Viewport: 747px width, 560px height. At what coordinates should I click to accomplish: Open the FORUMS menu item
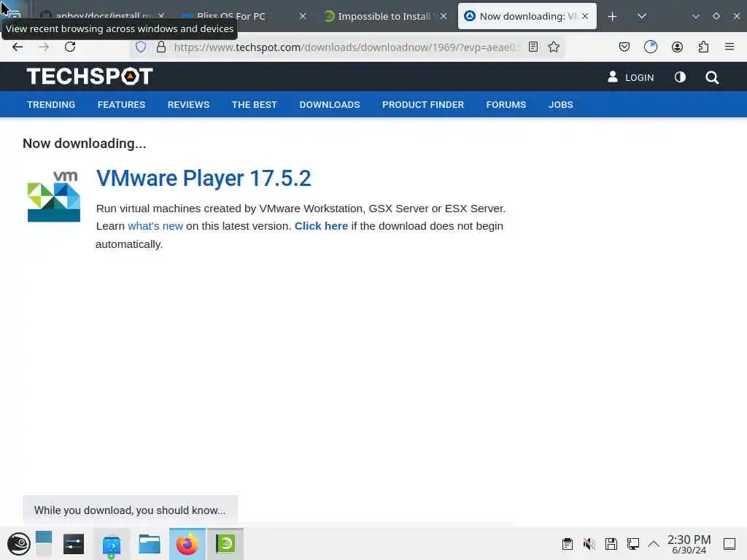506,104
